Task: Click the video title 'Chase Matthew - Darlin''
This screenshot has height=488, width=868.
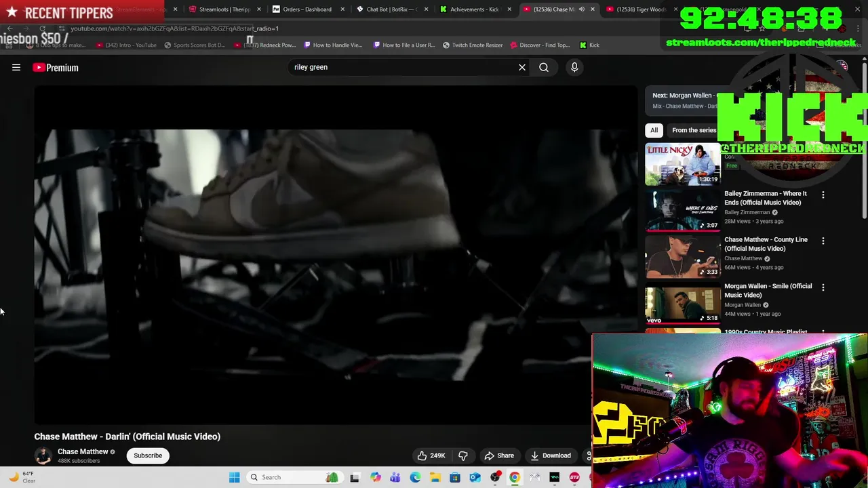Action: tap(127, 436)
